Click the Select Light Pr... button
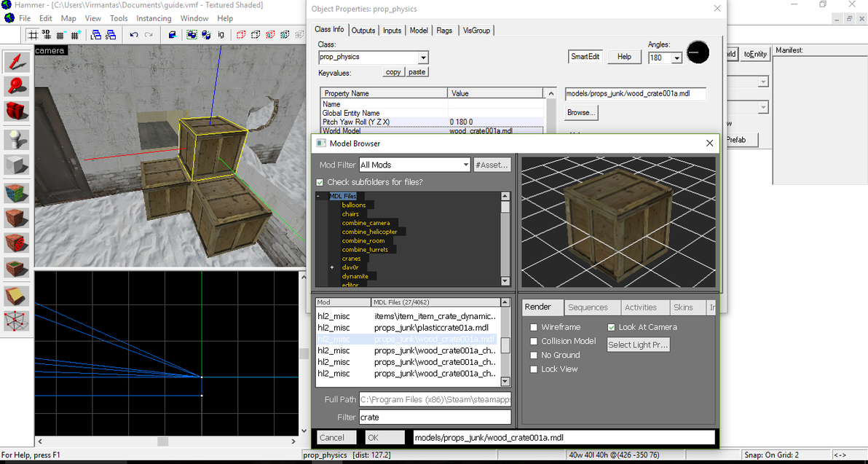868x464 pixels. point(638,345)
